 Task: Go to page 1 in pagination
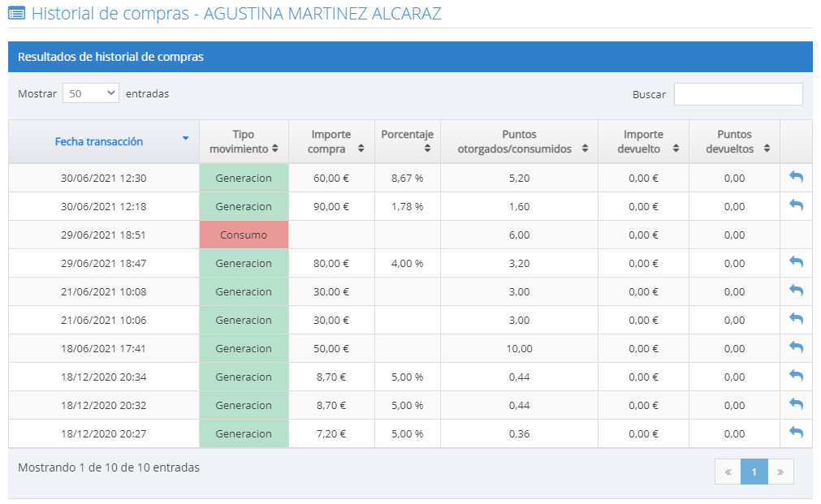[754, 472]
